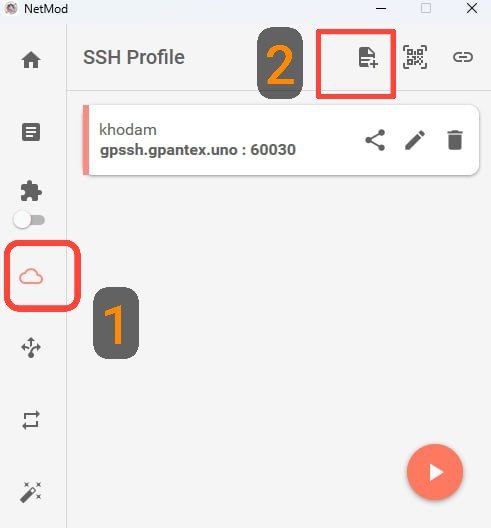This screenshot has width=491, height=528.
Task: Start connection with orange play button
Action: coord(435,472)
